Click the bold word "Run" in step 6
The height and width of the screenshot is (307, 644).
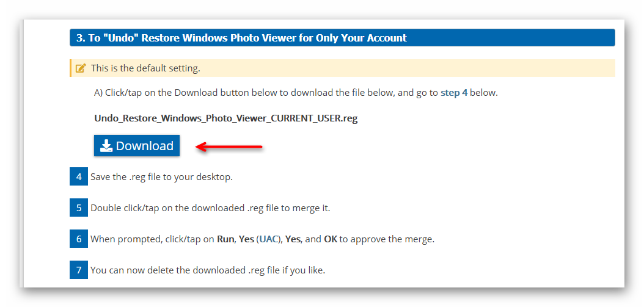[225, 239]
